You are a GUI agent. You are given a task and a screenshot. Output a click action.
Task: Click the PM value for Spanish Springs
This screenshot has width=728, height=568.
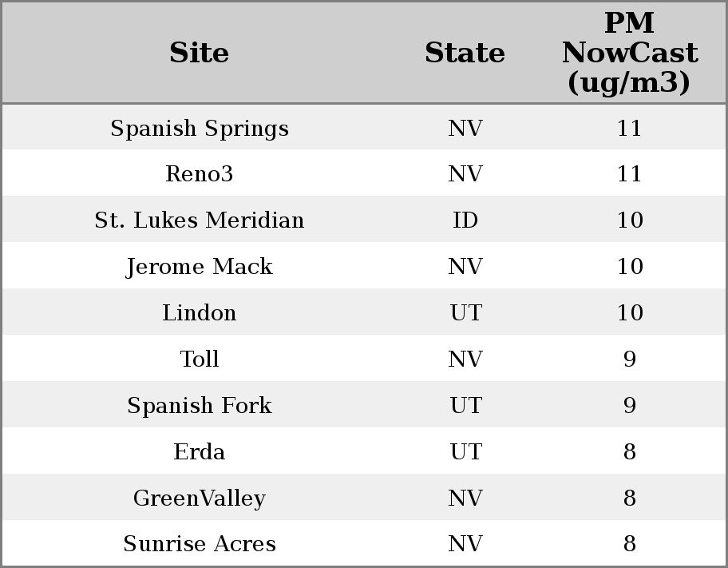coord(629,128)
